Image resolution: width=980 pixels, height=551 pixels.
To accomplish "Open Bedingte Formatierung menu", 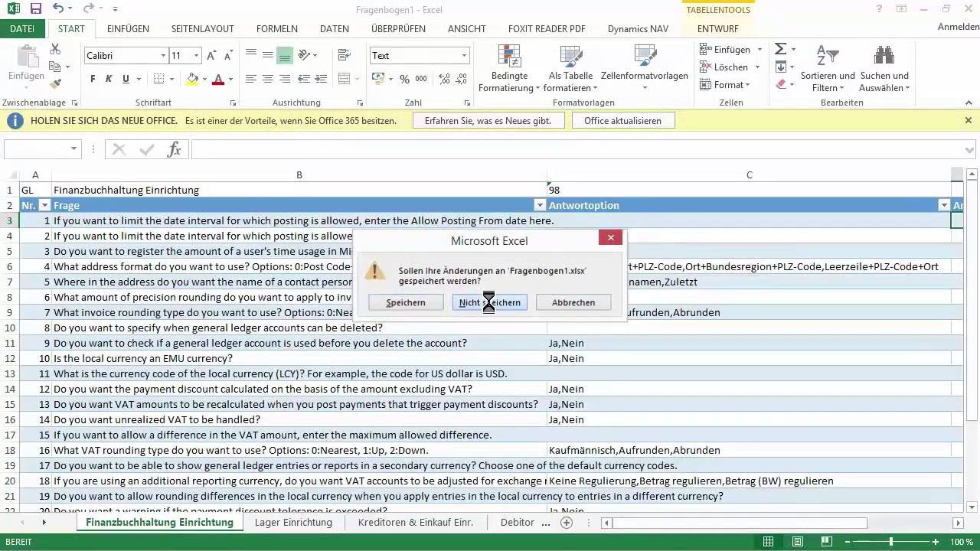I will [x=509, y=69].
